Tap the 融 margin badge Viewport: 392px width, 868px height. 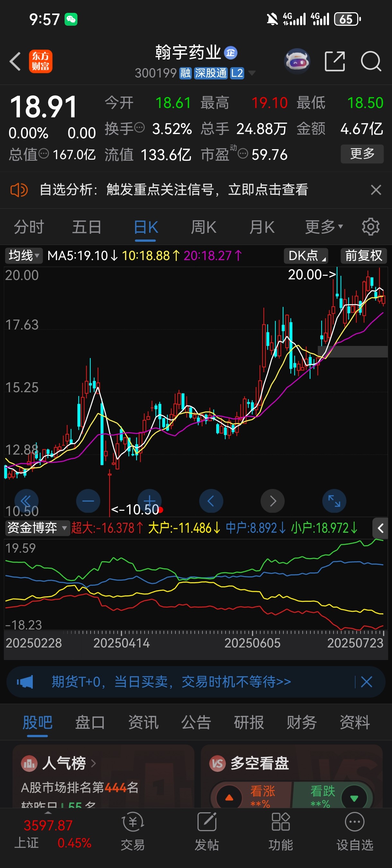[185, 73]
